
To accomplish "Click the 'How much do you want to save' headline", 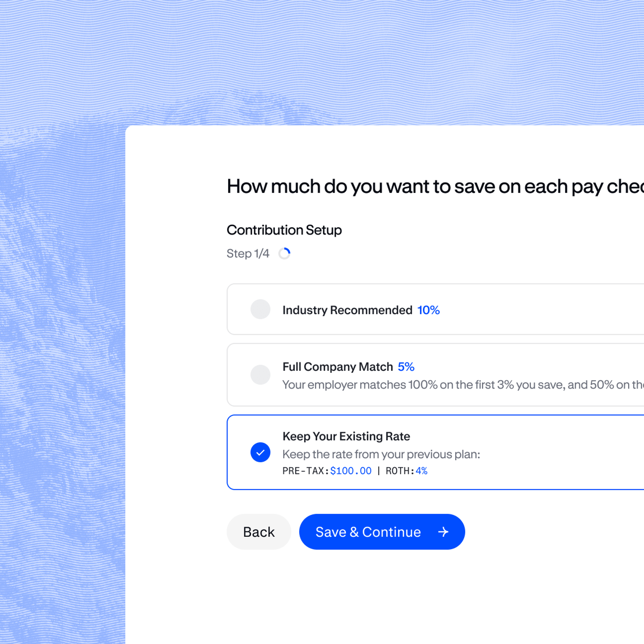I will coord(433,186).
